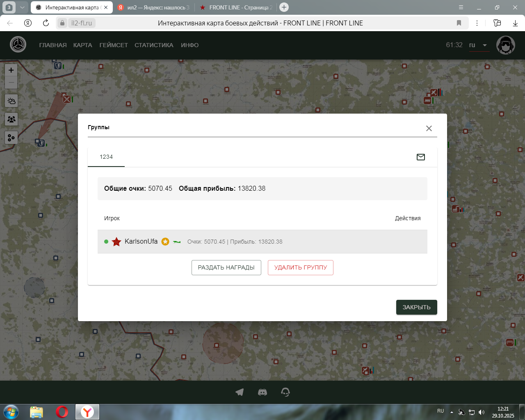Click the Игрок column header
The width and height of the screenshot is (525, 420).
pos(112,218)
